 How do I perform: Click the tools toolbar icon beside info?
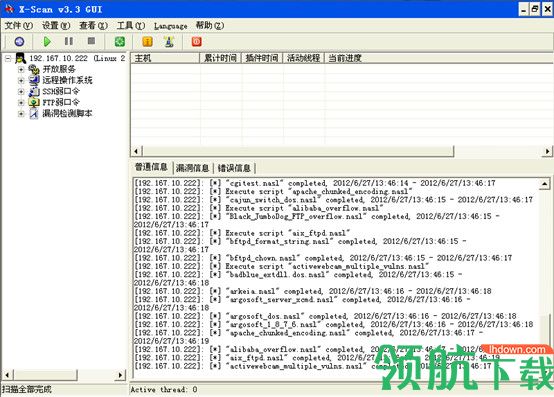169,42
